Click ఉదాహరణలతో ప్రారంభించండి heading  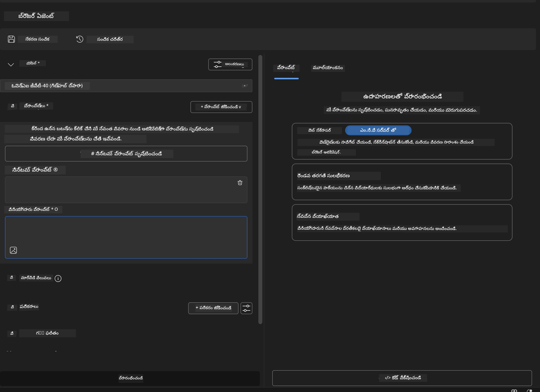(402, 97)
